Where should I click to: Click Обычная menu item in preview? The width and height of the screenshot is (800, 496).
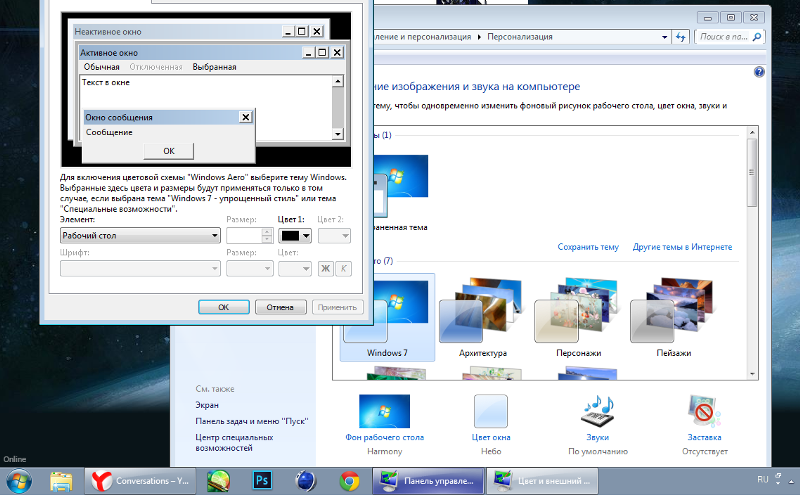[102, 67]
